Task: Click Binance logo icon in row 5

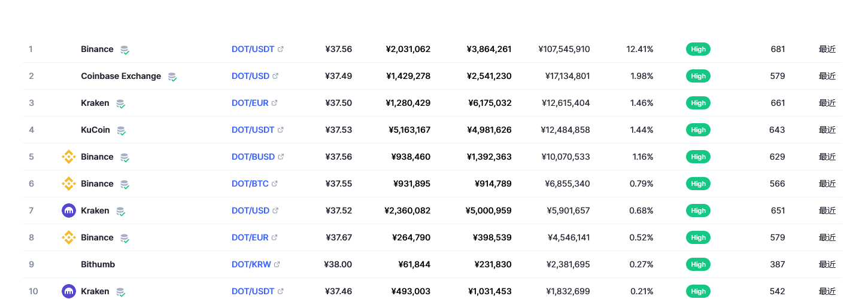Action: pyautogui.click(x=69, y=157)
